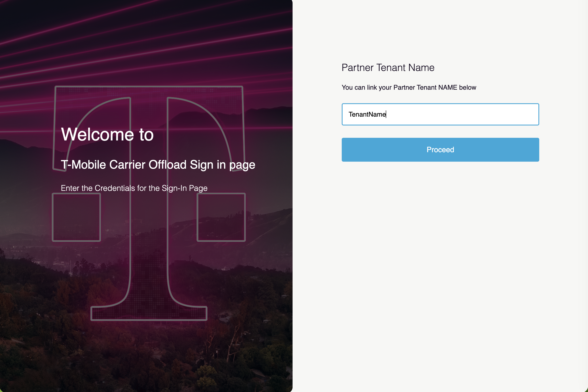Click the right square of T-Mobile logo
Viewport: 588px width, 392px height.
[x=221, y=217]
